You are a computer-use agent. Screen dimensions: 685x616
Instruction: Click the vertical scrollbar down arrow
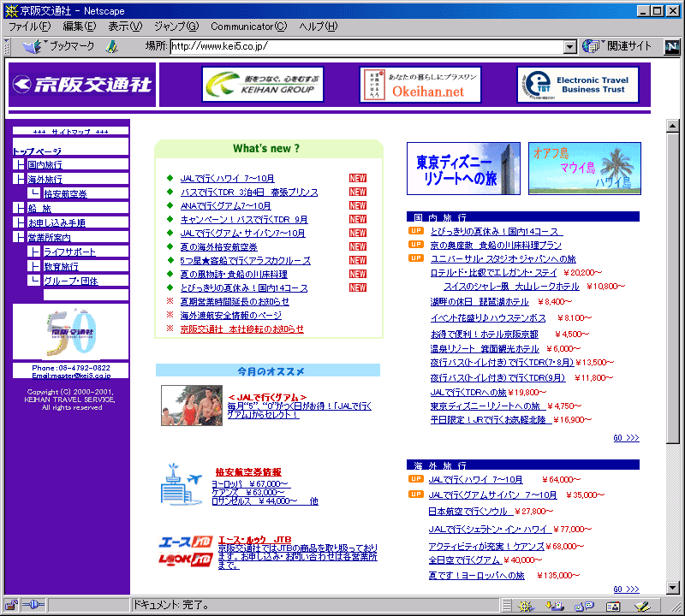[x=672, y=588]
